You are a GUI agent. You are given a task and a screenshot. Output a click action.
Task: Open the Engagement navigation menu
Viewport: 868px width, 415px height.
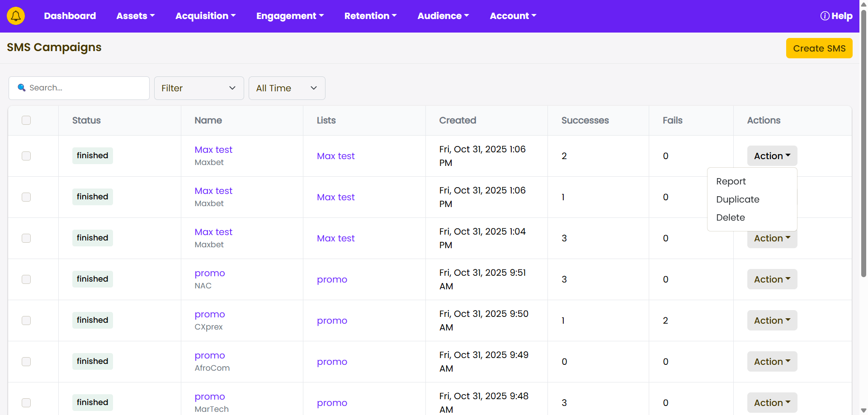click(290, 16)
